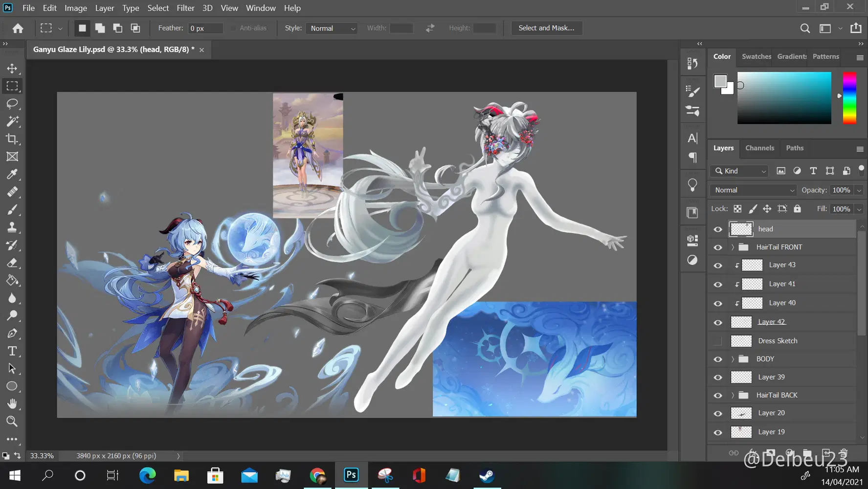The height and width of the screenshot is (489, 868).
Task: Select the Horizontal Type tool
Action: point(12,351)
